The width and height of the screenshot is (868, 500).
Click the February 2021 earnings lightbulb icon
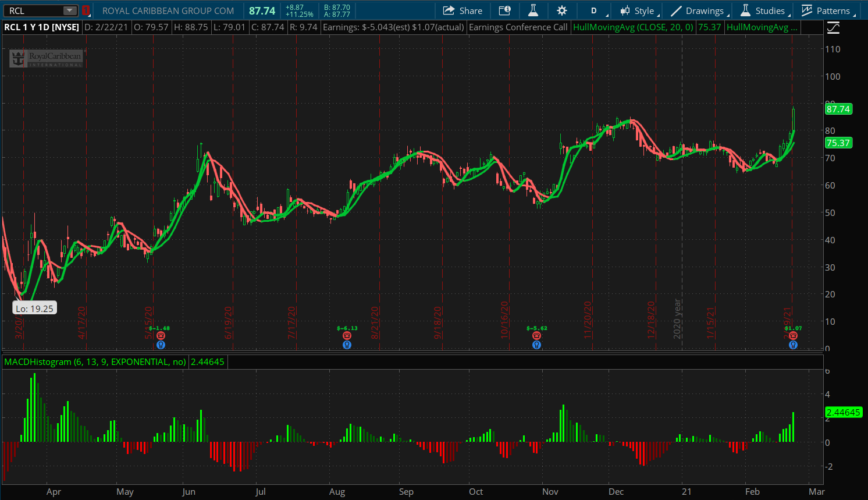[793, 345]
